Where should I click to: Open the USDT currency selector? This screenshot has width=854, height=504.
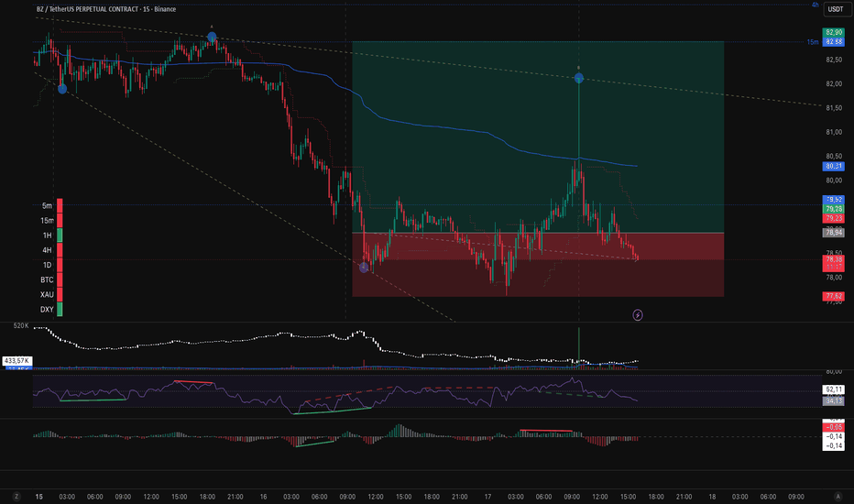836,9
